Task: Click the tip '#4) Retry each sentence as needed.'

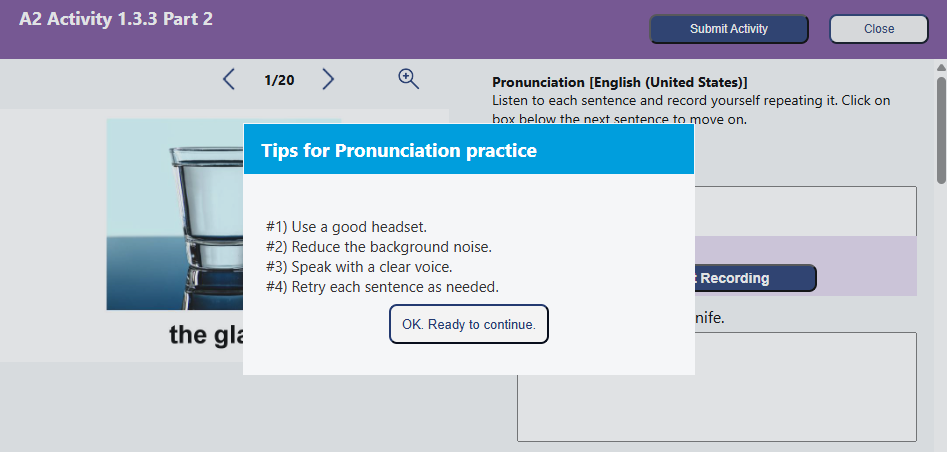Action: [382, 287]
